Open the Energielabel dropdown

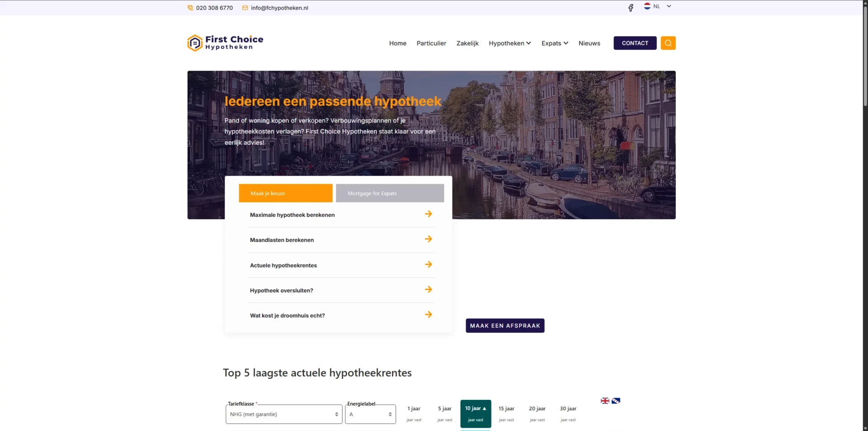[x=370, y=414]
